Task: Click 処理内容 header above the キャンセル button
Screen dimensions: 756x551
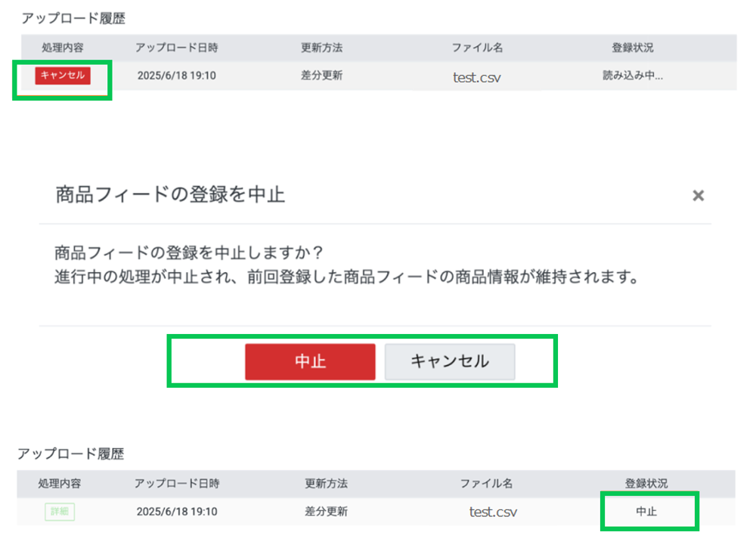Action: [63, 48]
